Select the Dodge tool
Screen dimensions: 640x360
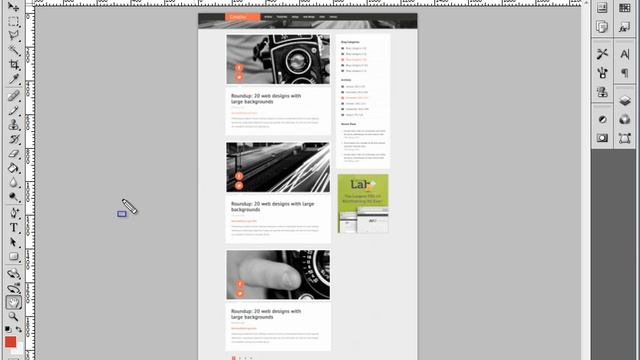(x=13, y=197)
